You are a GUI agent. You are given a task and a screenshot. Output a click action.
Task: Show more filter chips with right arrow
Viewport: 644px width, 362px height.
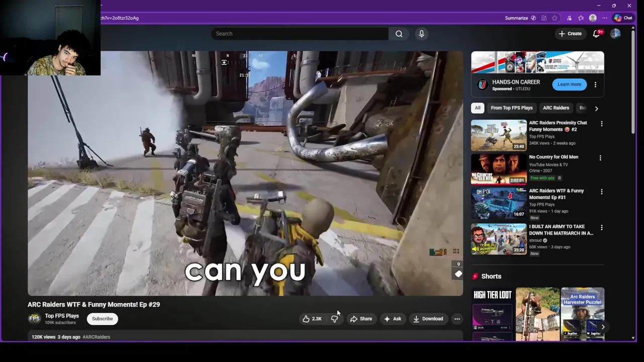point(597,108)
